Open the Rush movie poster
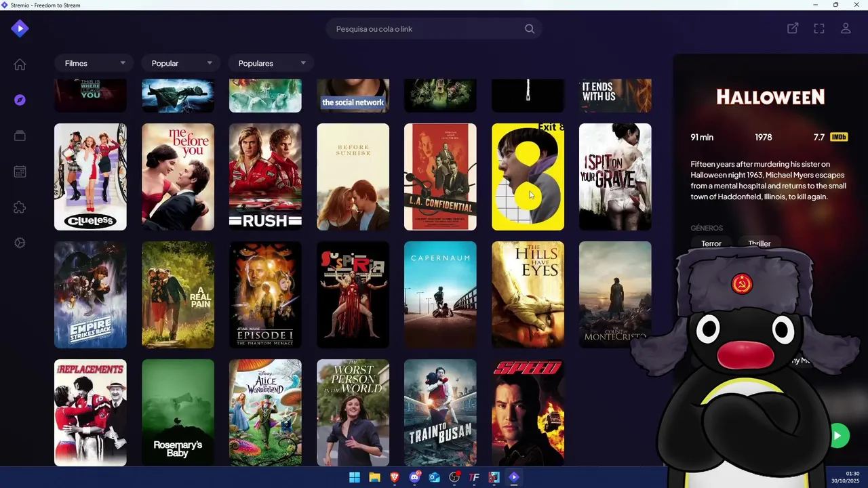The height and width of the screenshot is (488, 868). click(x=265, y=177)
